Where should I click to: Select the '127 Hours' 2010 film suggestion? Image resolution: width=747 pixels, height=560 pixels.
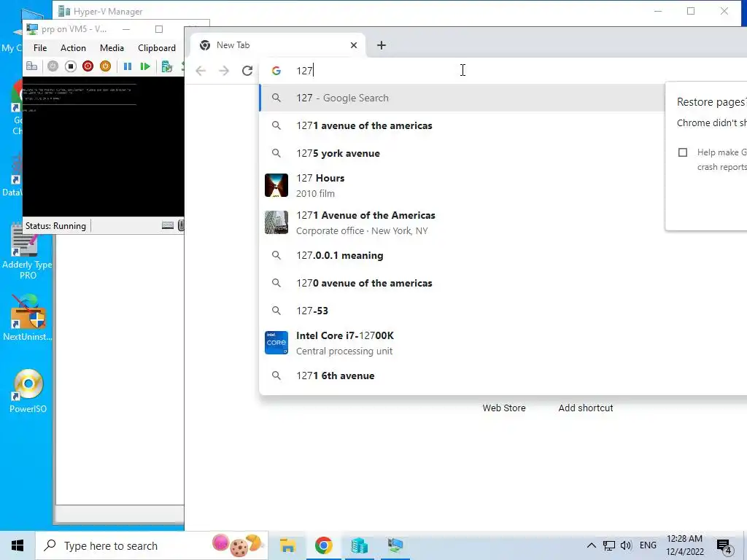point(462,186)
